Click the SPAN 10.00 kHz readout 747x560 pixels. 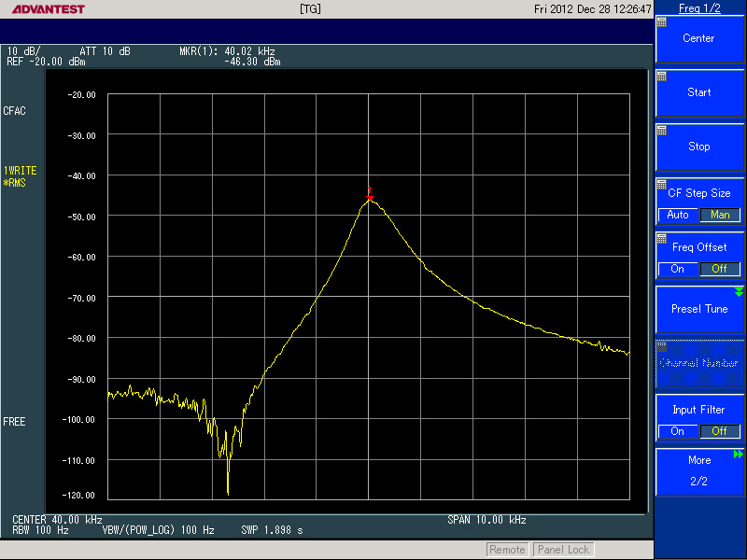click(486, 519)
